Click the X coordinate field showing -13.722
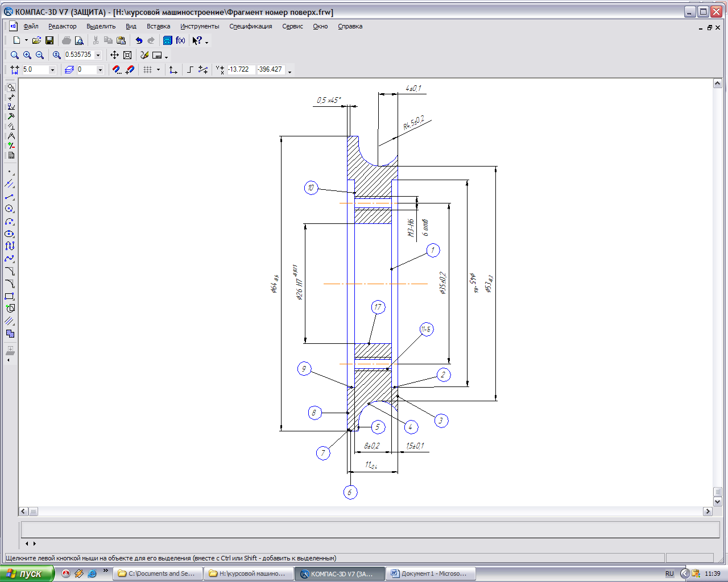 point(239,69)
